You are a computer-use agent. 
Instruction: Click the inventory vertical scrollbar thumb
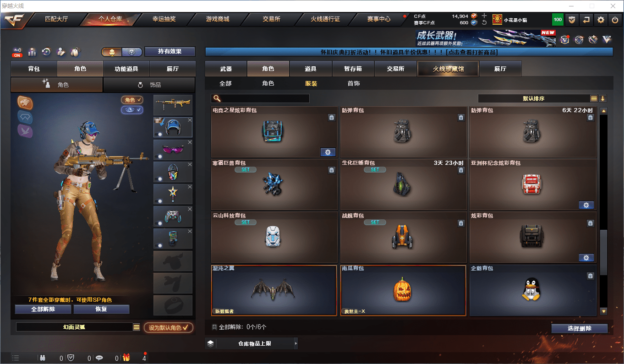603,252
